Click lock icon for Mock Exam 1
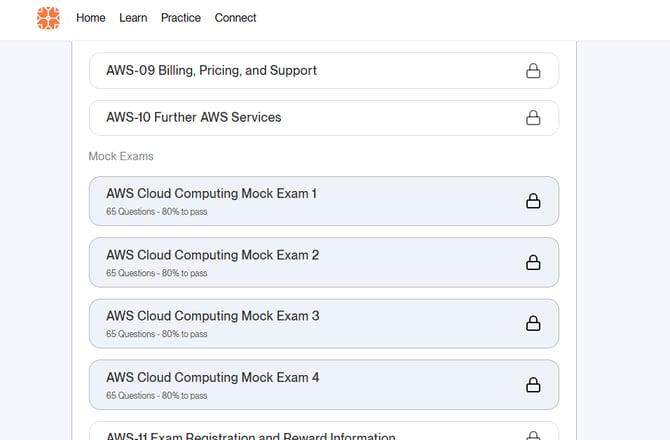Image resolution: width=670 pixels, height=440 pixels. (533, 201)
